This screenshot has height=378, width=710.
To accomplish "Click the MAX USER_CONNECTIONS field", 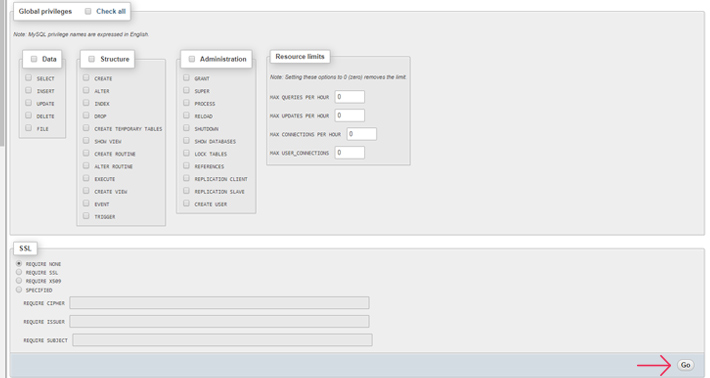I will tap(350, 153).
